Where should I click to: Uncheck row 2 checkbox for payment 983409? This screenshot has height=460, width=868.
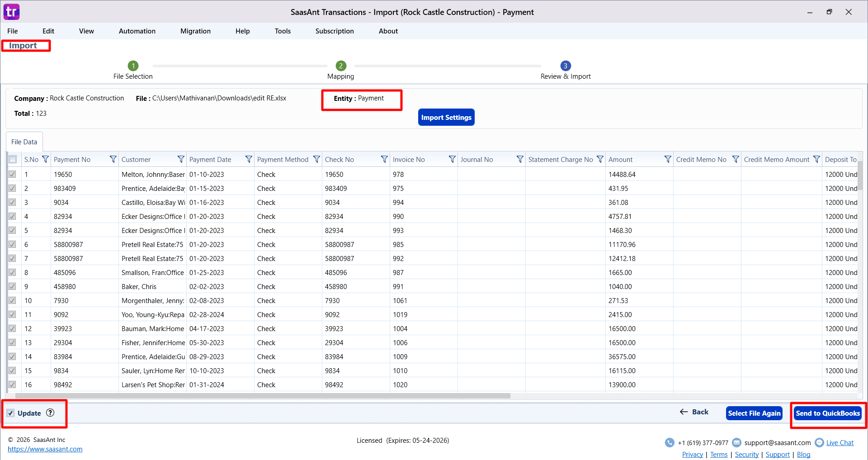point(12,188)
